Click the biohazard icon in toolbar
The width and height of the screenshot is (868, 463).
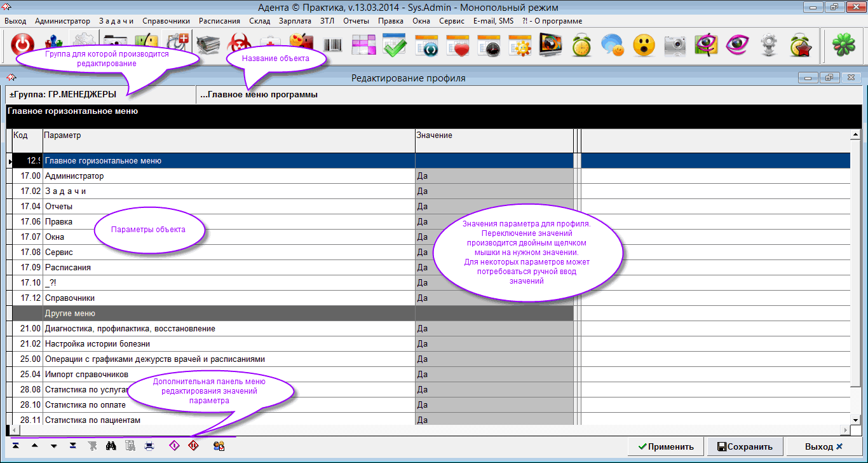tap(240, 45)
